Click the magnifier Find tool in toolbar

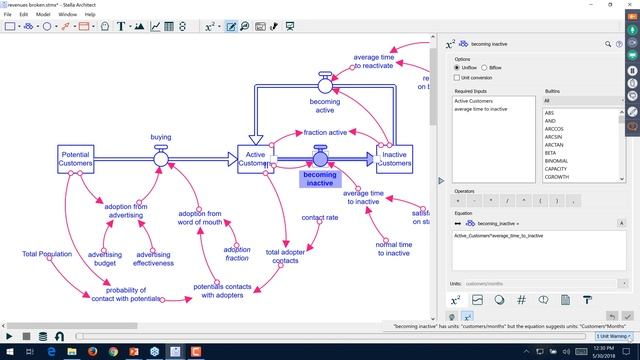[245, 27]
